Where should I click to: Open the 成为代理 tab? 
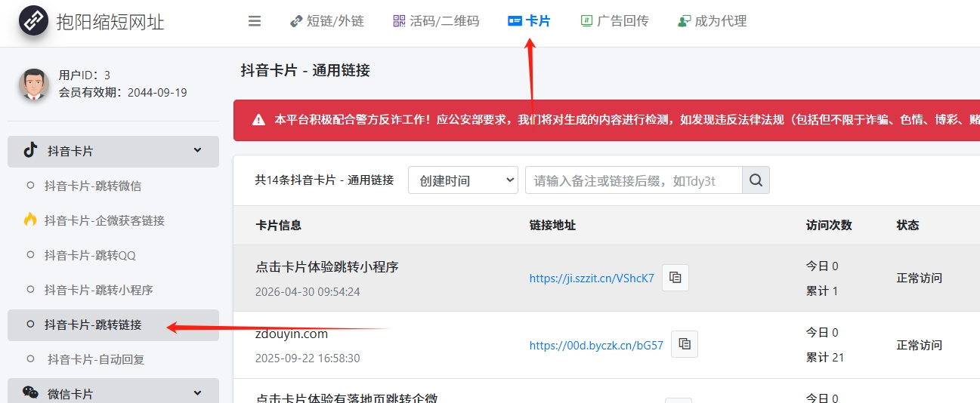[x=712, y=21]
